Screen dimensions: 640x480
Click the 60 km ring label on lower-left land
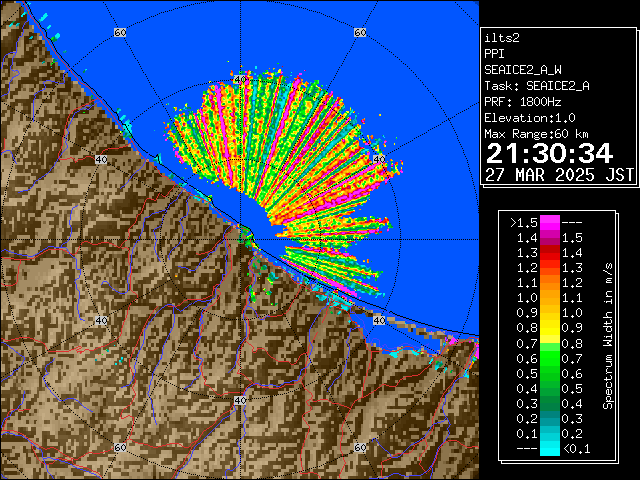[x=120, y=447]
